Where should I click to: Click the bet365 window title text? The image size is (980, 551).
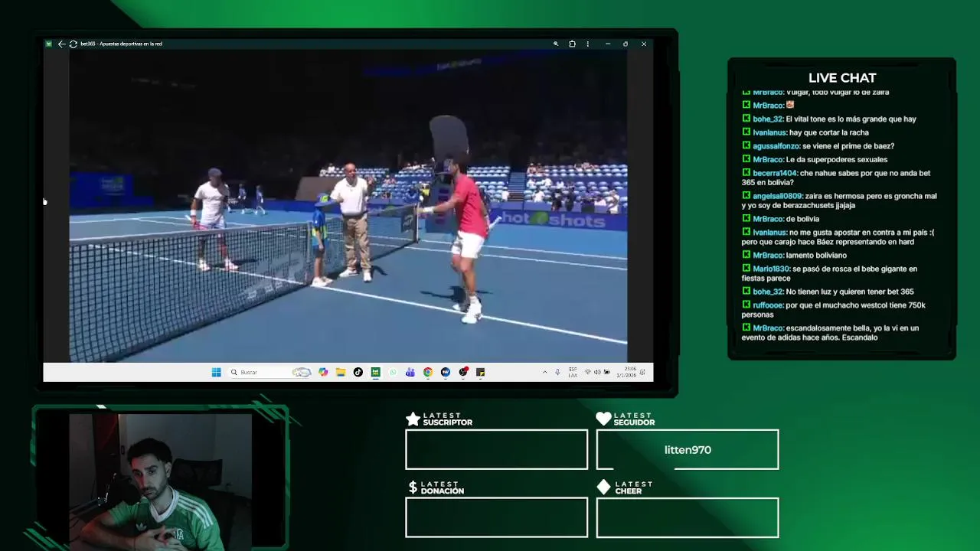(121, 44)
